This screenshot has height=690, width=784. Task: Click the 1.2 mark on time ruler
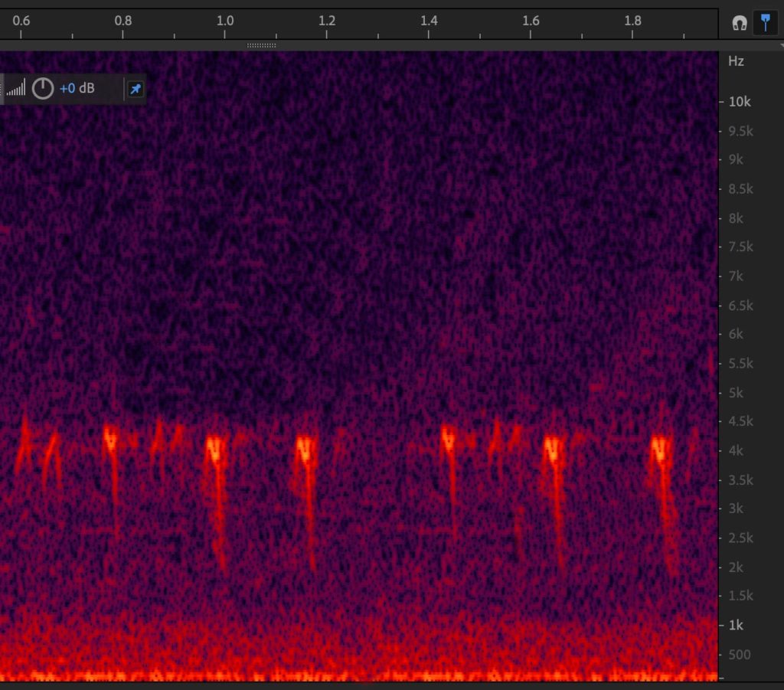click(327, 21)
